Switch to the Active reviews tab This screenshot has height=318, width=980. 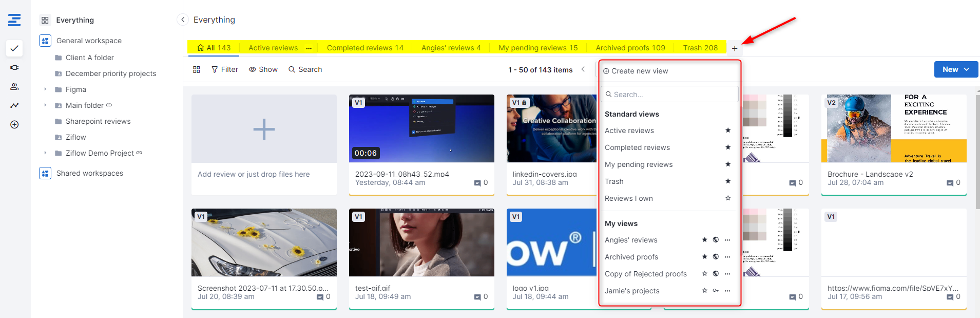click(273, 48)
